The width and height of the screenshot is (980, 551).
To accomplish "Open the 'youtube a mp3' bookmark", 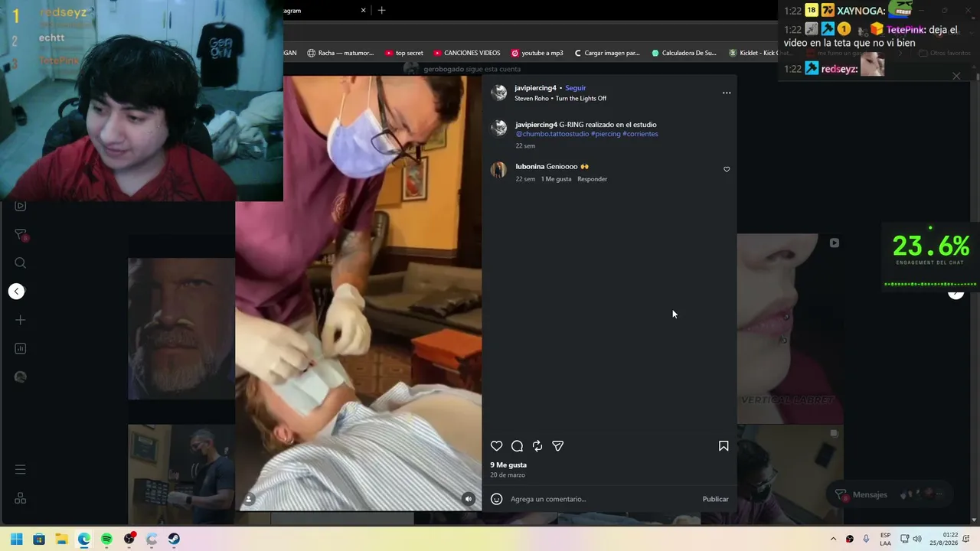I will coord(537,53).
